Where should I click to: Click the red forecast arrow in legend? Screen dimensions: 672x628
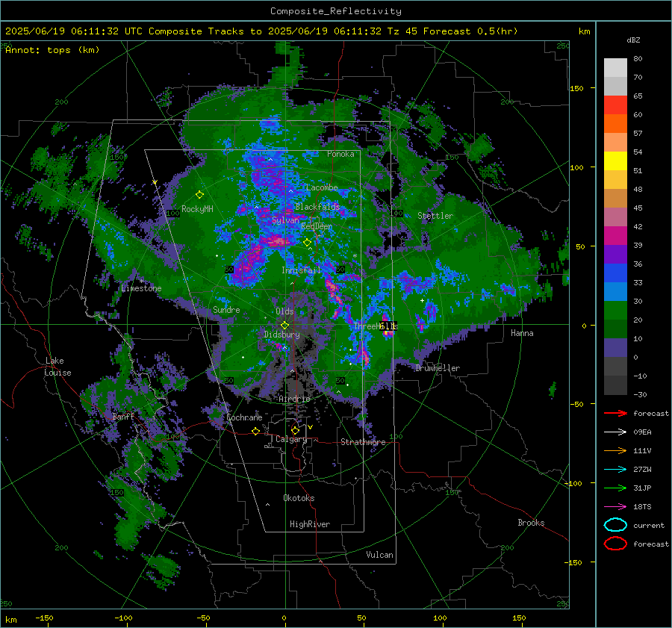pos(615,413)
